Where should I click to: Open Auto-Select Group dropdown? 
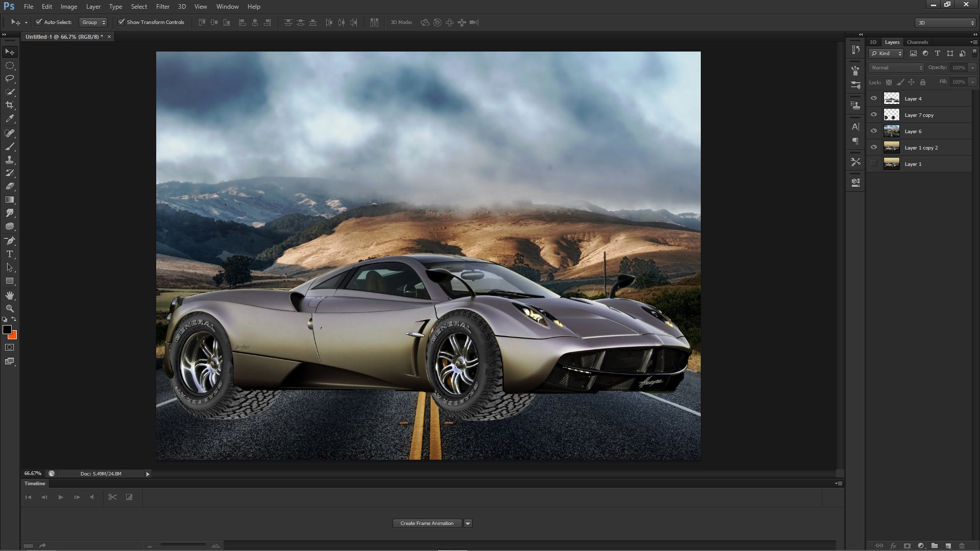point(93,22)
